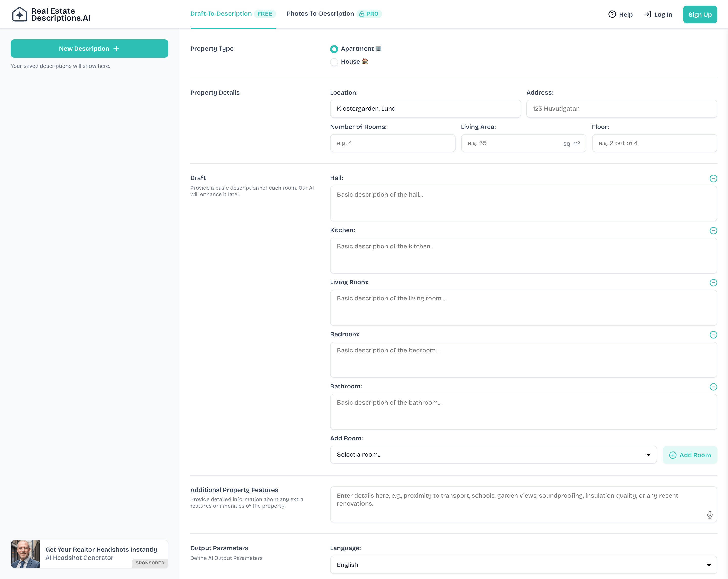The width and height of the screenshot is (728, 579).
Task: Remove the Living Room section
Action: [713, 282]
